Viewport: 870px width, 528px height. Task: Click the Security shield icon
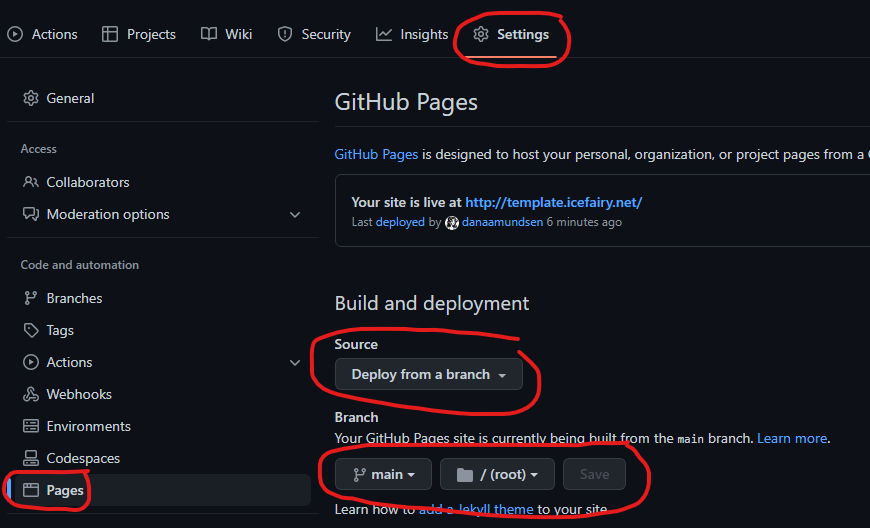(285, 34)
